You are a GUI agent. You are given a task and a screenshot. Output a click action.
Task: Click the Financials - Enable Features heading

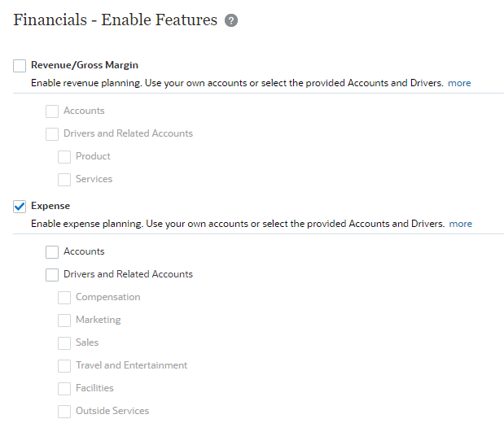115,20
